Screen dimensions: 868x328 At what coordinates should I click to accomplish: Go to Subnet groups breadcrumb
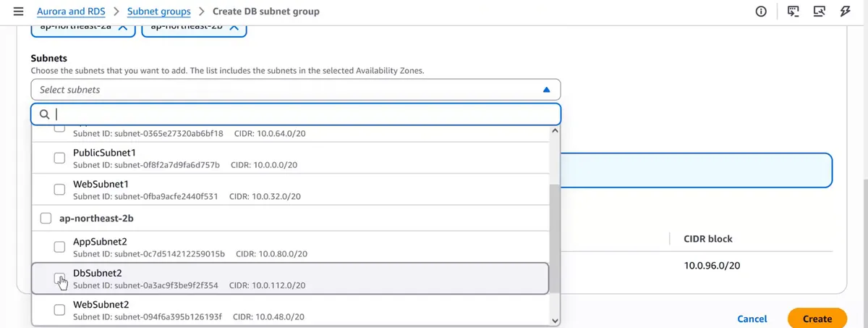[x=159, y=12]
